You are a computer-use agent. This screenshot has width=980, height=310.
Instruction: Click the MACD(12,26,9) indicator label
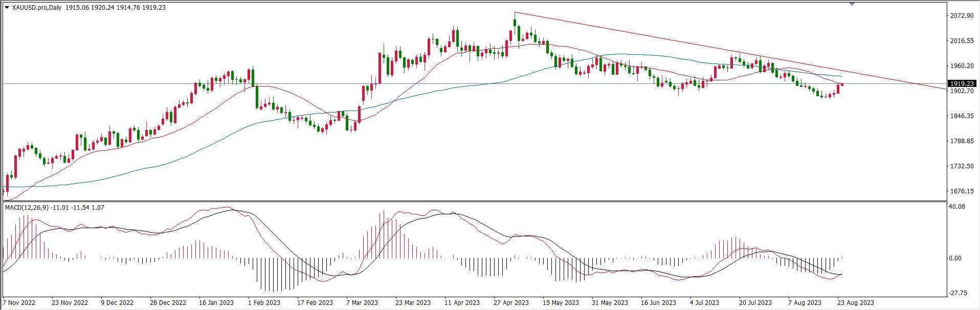[28, 207]
